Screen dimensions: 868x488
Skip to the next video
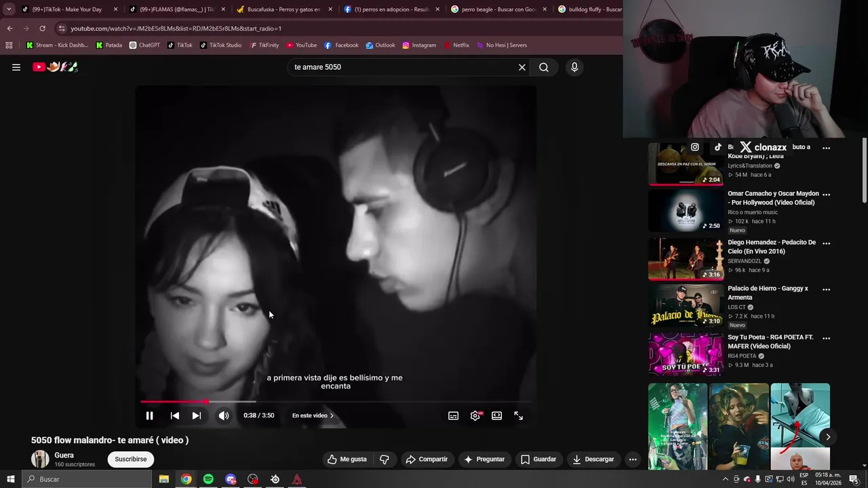point(196,415)
